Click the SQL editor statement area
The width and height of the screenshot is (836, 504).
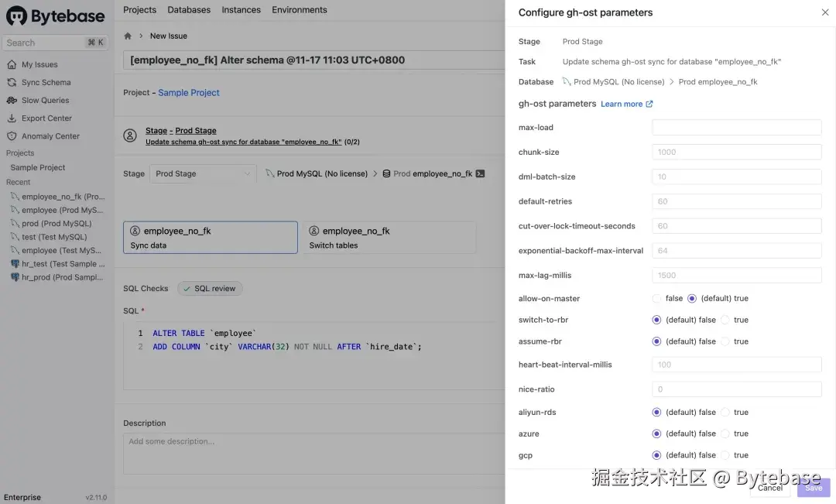coord(314,355)
